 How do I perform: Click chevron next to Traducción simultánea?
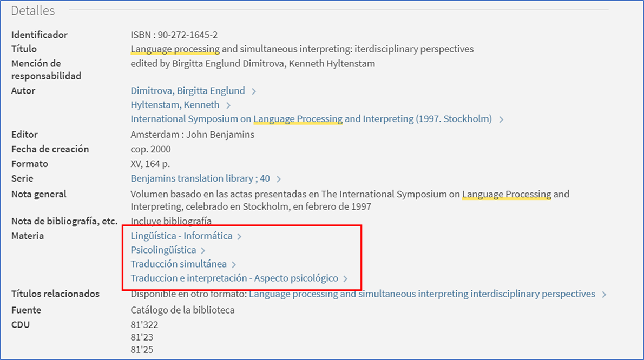[234, 265]
